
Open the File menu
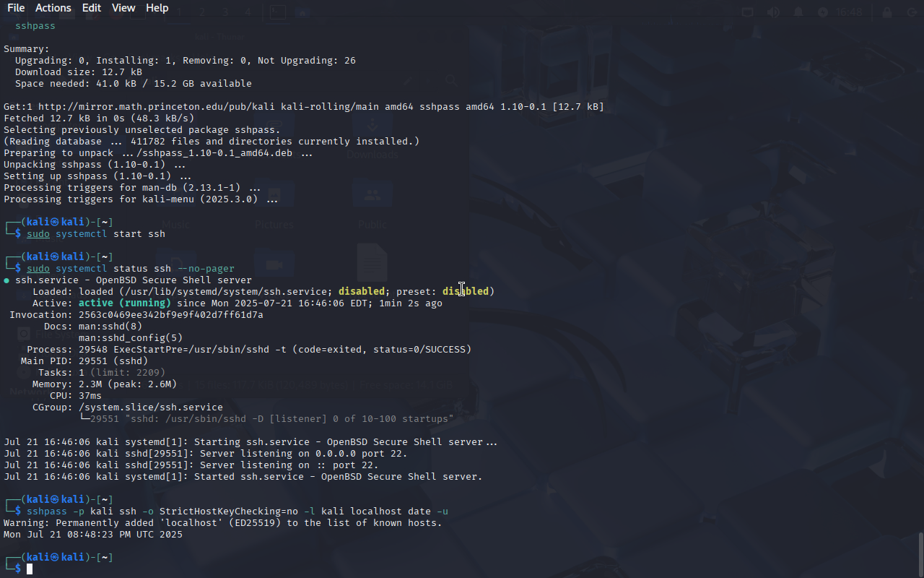pyautogui.click(x=16, y=8)
